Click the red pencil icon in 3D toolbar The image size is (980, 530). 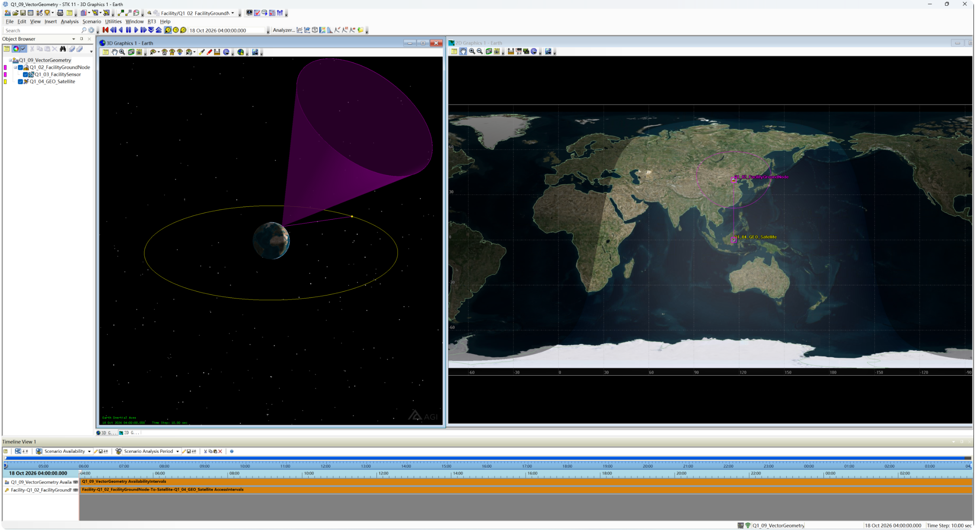coord(210,52)
